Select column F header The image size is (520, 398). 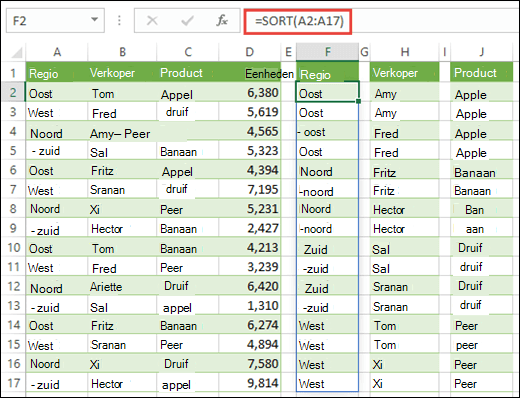click(x=328, y=52)
